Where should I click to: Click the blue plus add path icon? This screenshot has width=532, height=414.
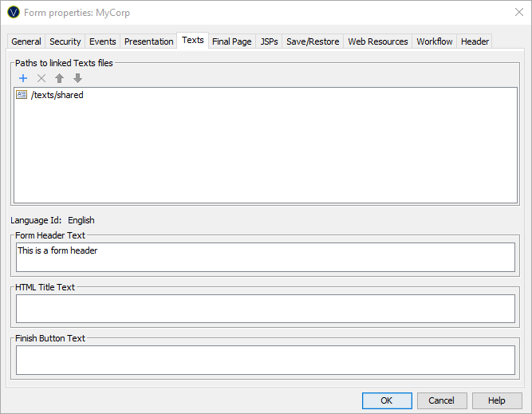click(x=23, y=78)
